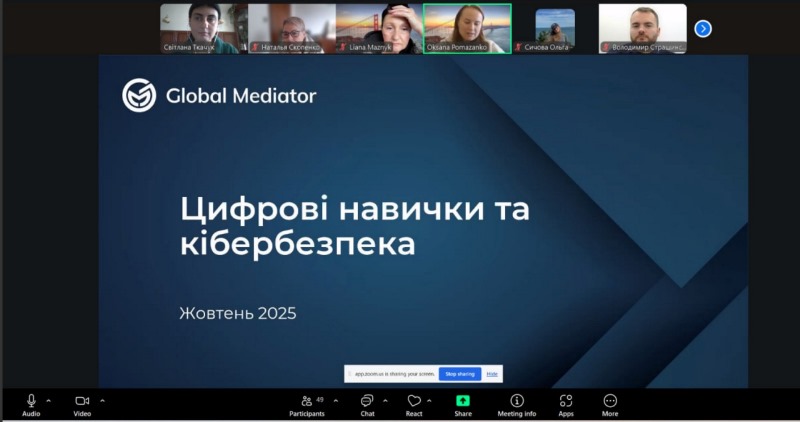Open the More options menu
Viewport: 800px width, 422px height.
[x=610, y=406]
